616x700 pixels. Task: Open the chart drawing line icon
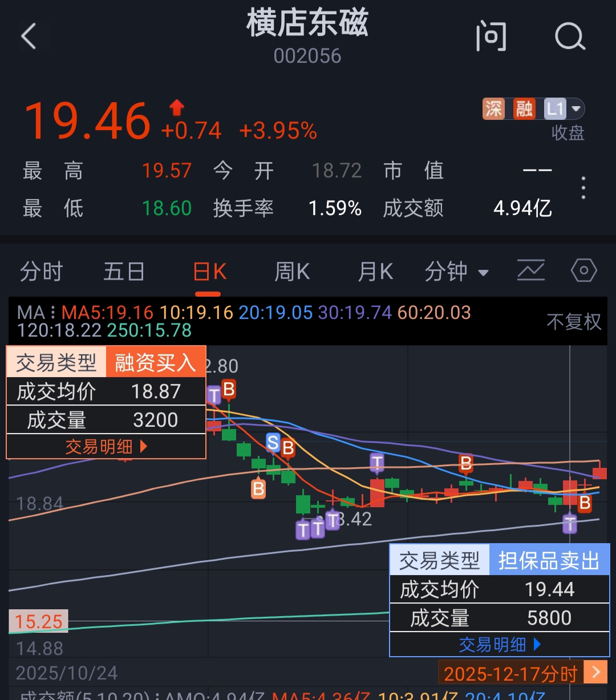(531, 270)
